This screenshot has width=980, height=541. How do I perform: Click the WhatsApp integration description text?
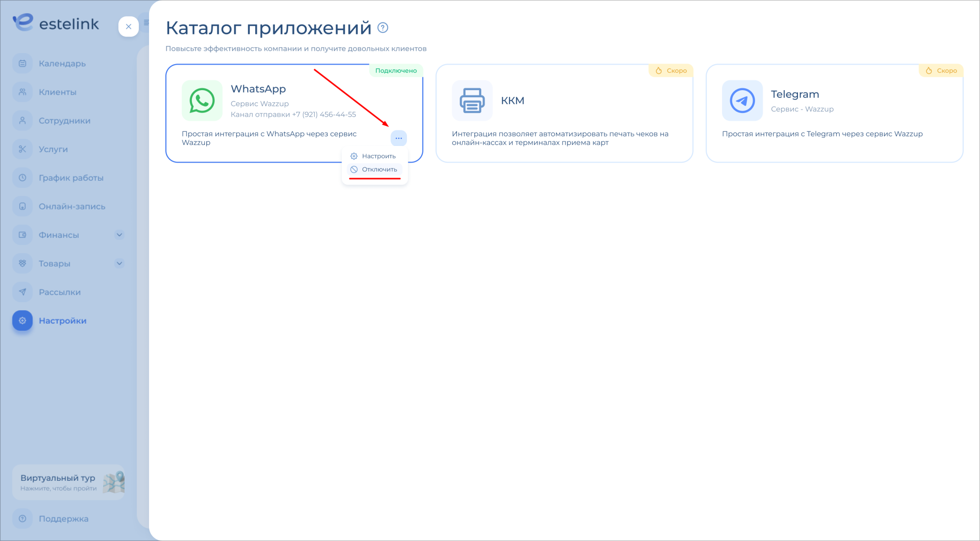(x=269, y=138)
